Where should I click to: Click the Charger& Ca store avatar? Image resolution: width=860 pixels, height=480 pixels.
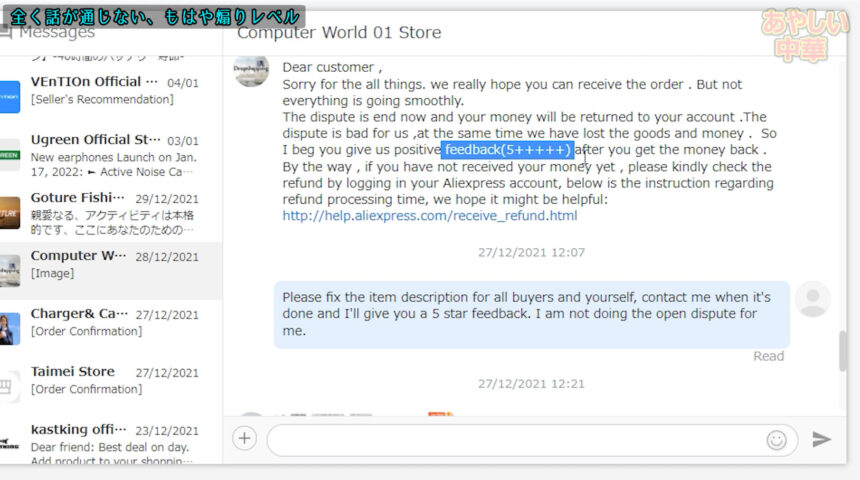coord(9,328)
